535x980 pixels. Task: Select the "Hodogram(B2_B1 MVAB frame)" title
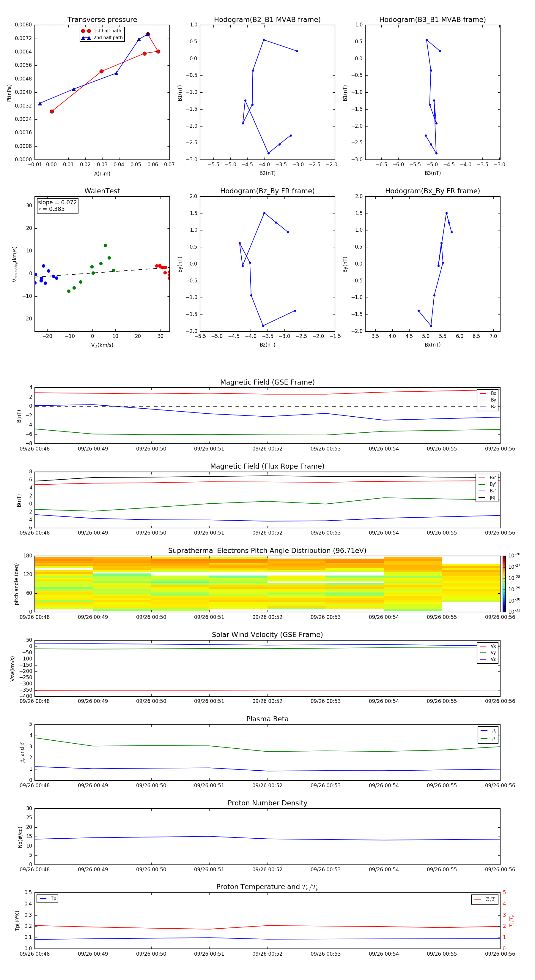[x=267, y=20]
